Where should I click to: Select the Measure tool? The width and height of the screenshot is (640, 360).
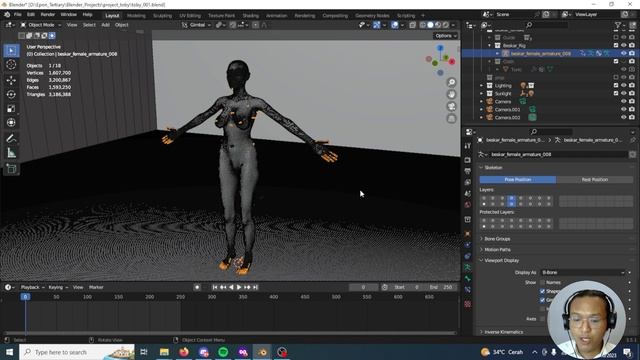point(11,153)
